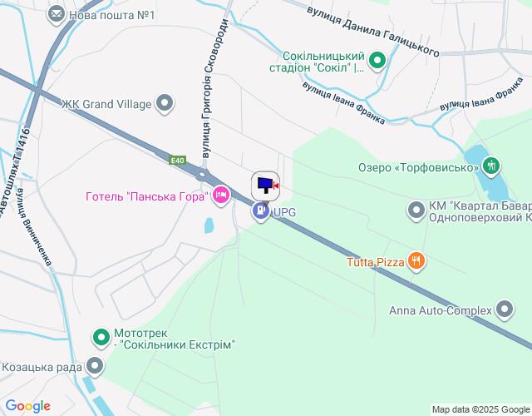Image resolution: width=532 pixels, height=416 pixels.
Task: Select the Козацька рада pin
Action: coord(95,367)
